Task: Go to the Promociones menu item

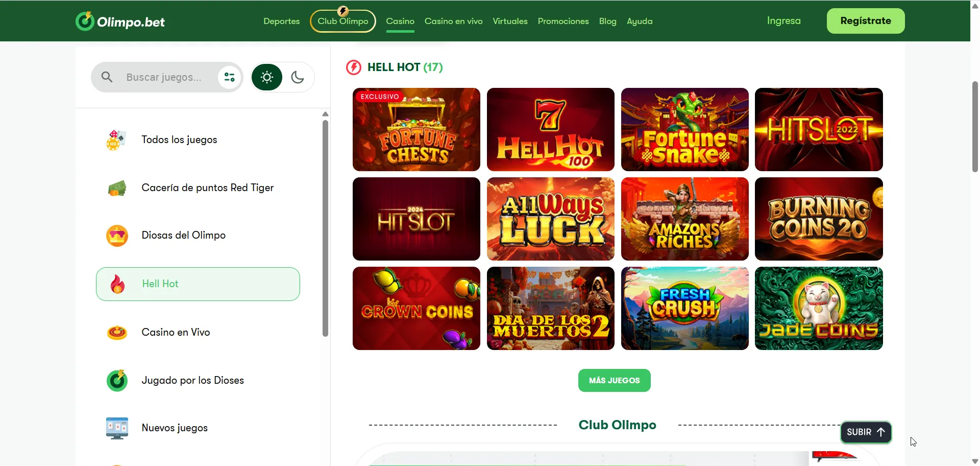Action: coord(563,21)
